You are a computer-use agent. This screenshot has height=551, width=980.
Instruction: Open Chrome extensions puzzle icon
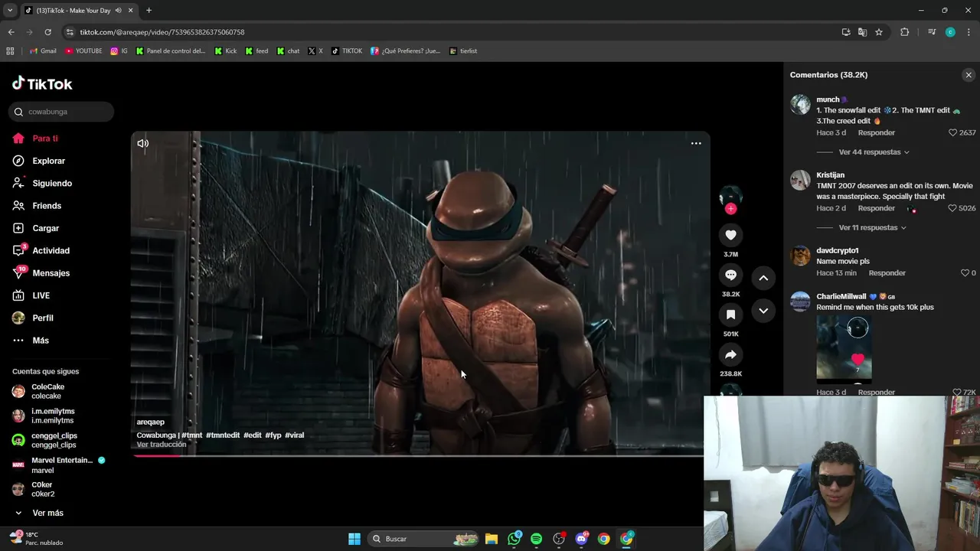pos(904,32)
